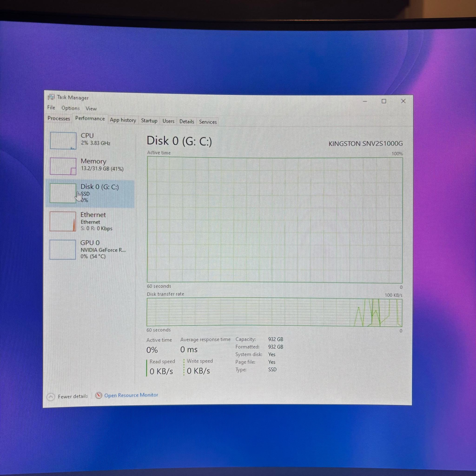476x476 pixels.
Task: Open the Options menu
Action: point(70,108)
